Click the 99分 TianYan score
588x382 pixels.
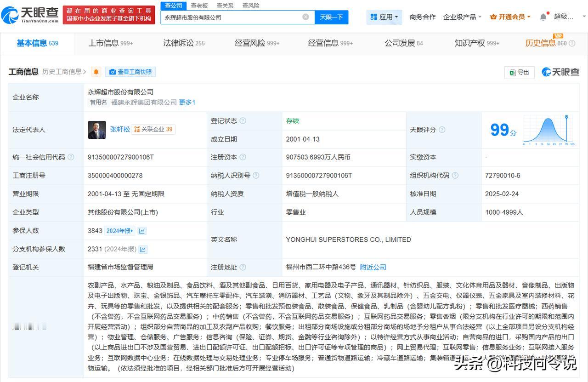503,130
